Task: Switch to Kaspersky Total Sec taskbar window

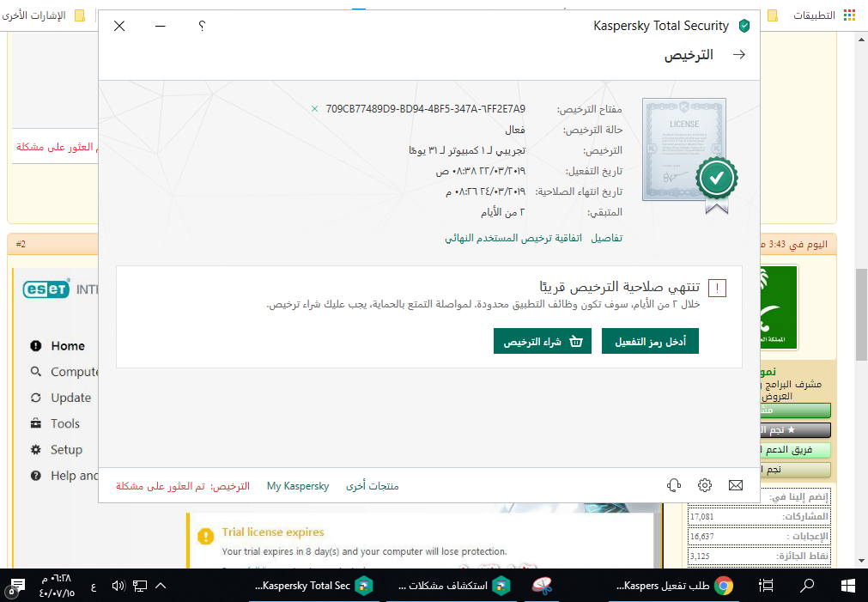Action: [x=314, y=586]
